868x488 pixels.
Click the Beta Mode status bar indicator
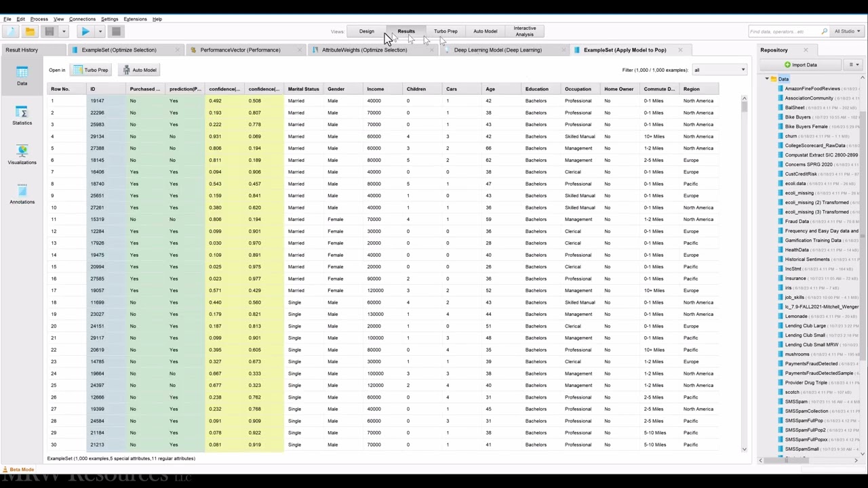coord(18,470)
